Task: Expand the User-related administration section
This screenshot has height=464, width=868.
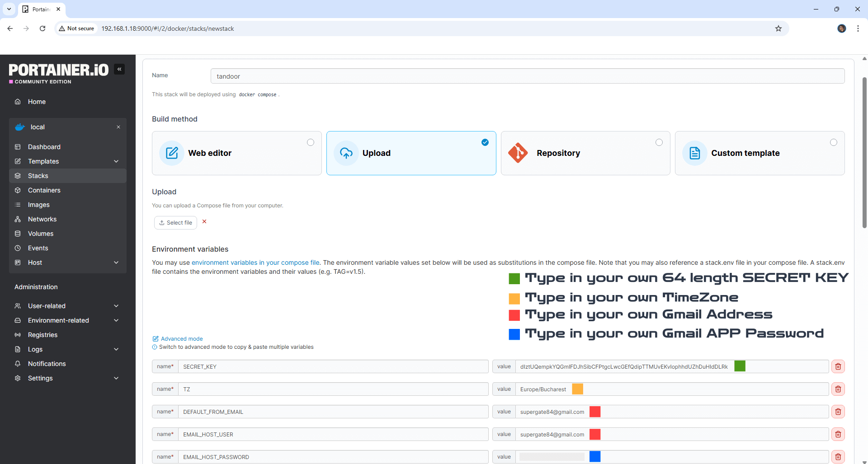Action: point(116,306)
